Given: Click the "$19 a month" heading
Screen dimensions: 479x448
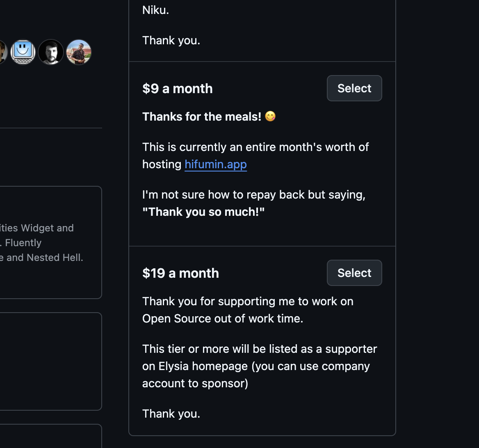Looking at the screenshot, I should tap(180, 273).
